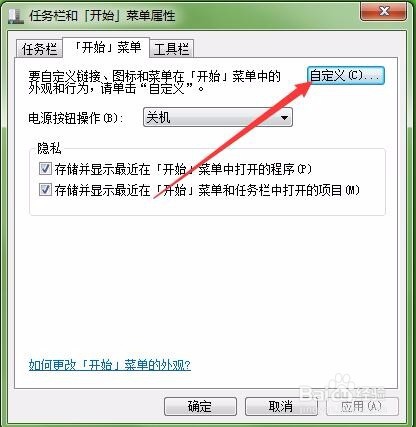
Task: Click the 自定义(C)... button
Action: [x=345, y=76]
